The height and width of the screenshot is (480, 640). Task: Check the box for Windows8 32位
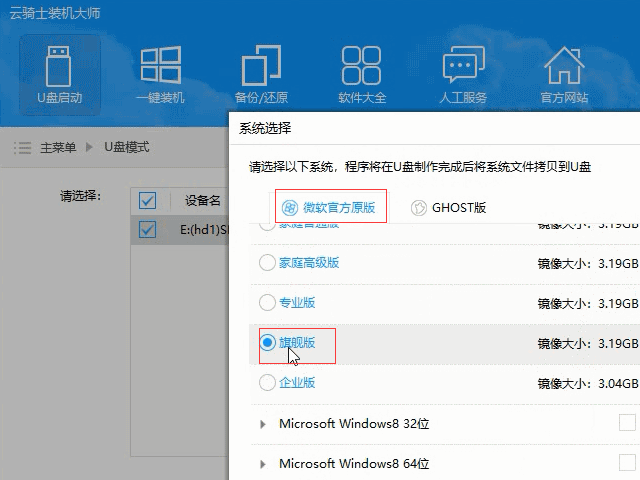click(x=627, y=423)
